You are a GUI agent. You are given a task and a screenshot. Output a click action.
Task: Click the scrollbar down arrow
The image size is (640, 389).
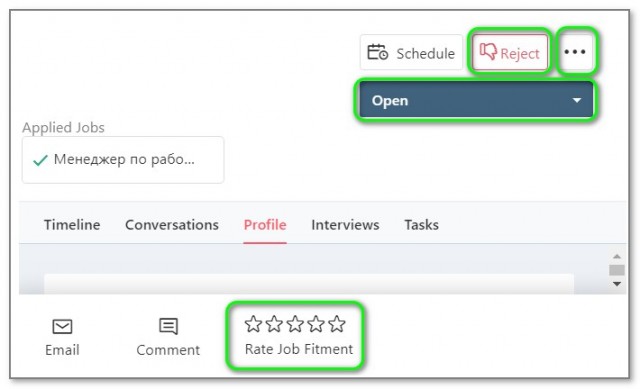pyautogui.click(x=617, y=284)
